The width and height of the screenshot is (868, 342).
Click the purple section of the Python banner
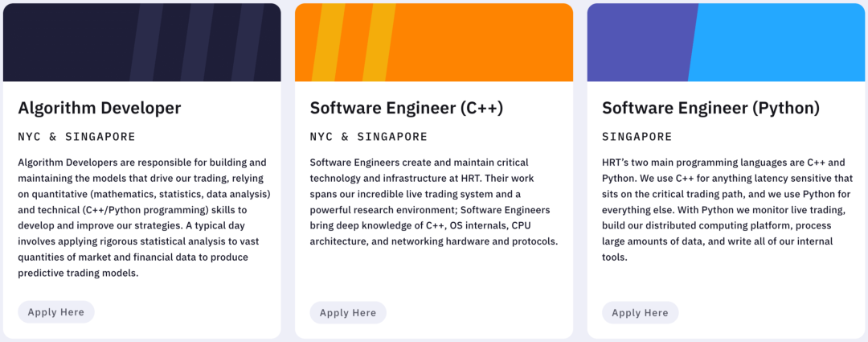(x=637, y=42)
